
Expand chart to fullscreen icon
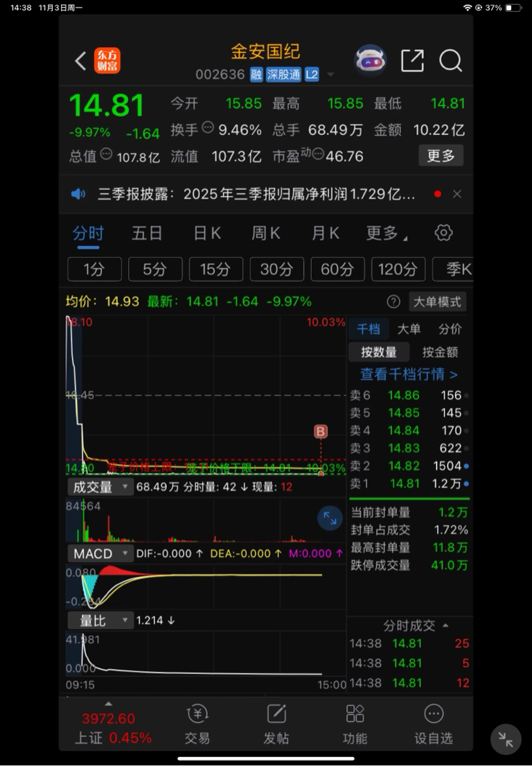coord(330,518)
